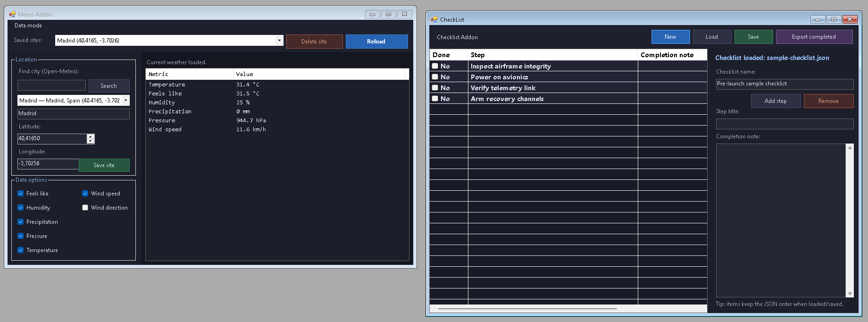Click the Step column header

553,55
